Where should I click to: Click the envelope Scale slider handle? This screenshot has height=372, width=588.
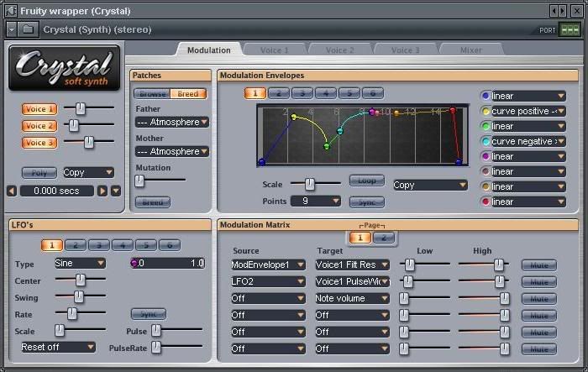[309, 183]
